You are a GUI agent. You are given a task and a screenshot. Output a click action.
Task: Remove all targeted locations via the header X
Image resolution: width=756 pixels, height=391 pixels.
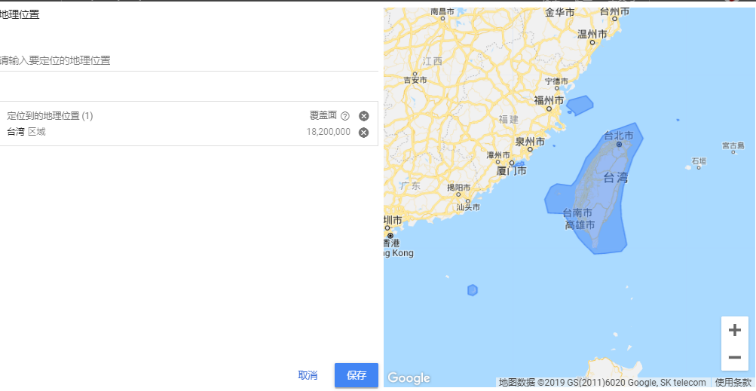point(364,116)
